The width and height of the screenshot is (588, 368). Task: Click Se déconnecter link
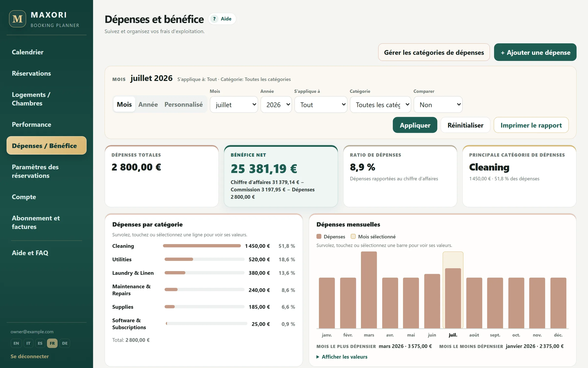coord(30,356)
